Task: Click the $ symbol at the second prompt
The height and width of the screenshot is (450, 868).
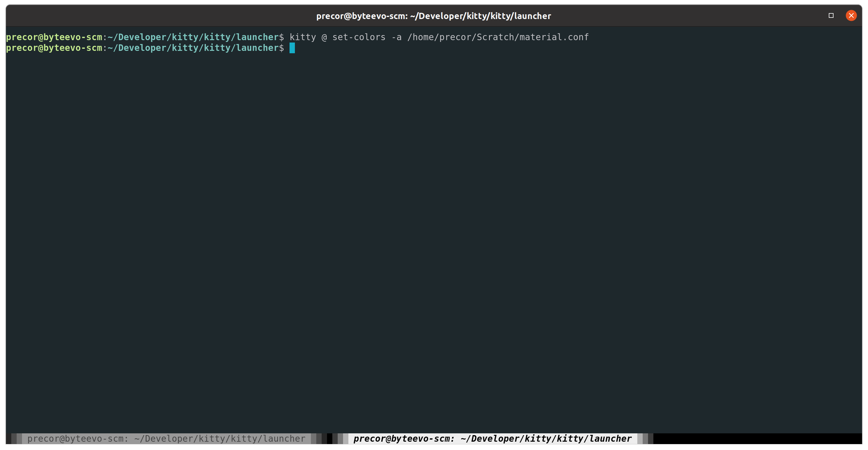Action: 282,48
